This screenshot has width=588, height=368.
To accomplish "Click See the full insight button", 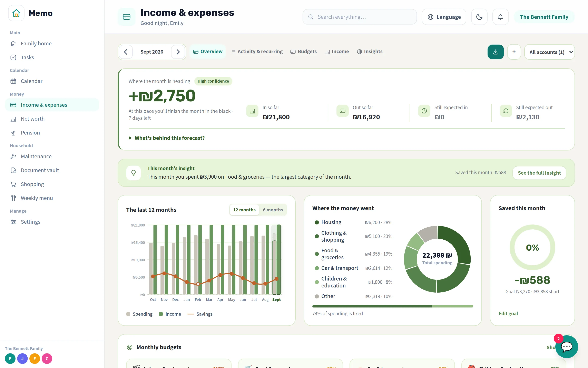I will point(539,173).
